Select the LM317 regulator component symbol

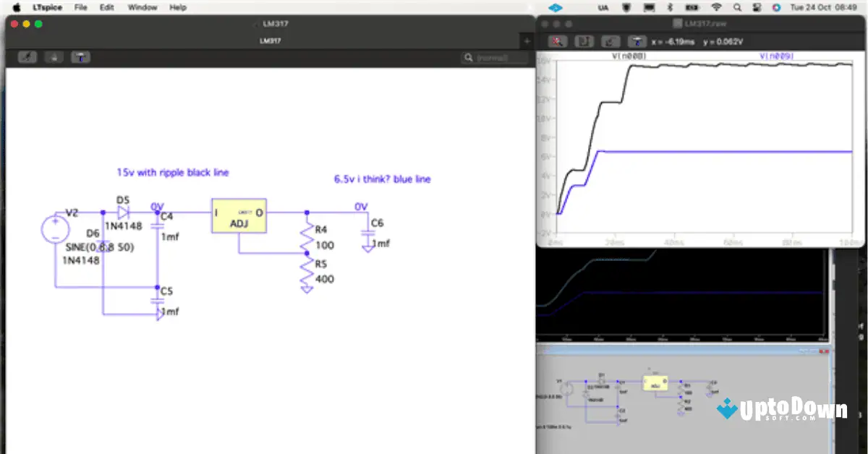pos(239,215)
